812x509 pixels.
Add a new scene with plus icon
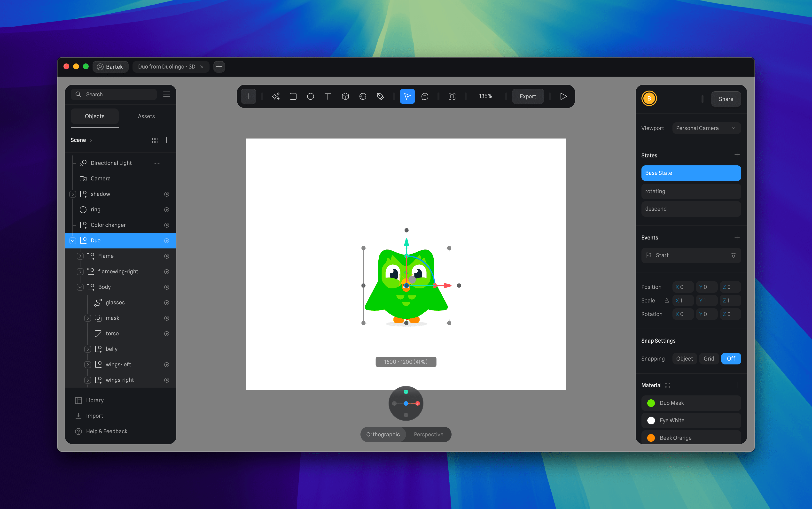[x=166, y=140]
